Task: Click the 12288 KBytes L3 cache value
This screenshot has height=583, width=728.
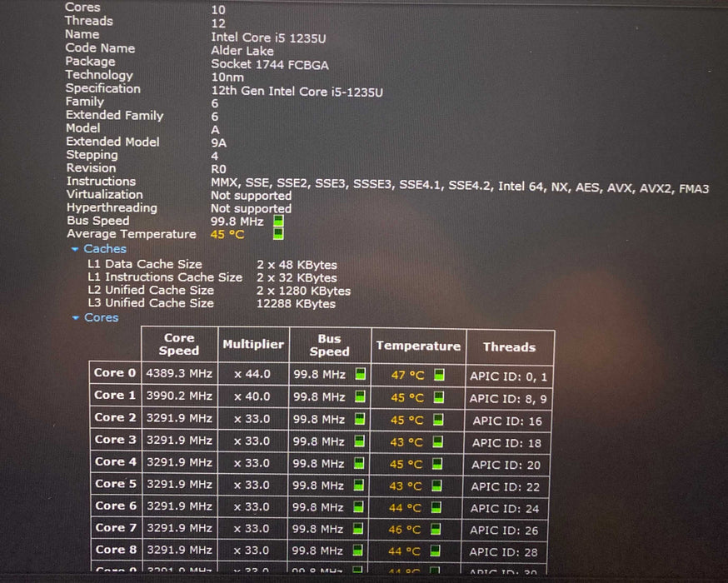Action: tap(297, 304)
